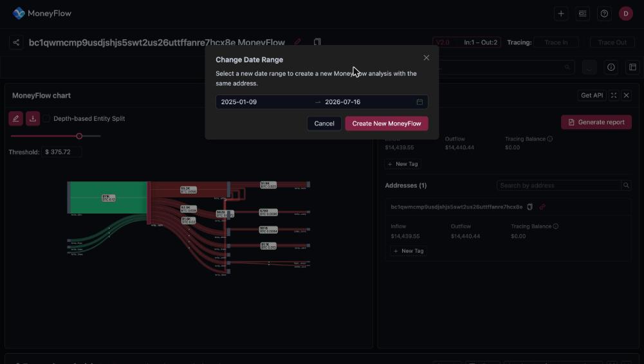
Task: Click the address search magnifier icon
Action: tap(626, 185)
